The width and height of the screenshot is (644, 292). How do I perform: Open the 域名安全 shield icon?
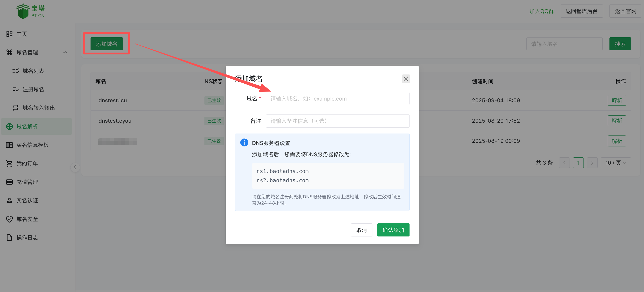click(x=9, y=219)
